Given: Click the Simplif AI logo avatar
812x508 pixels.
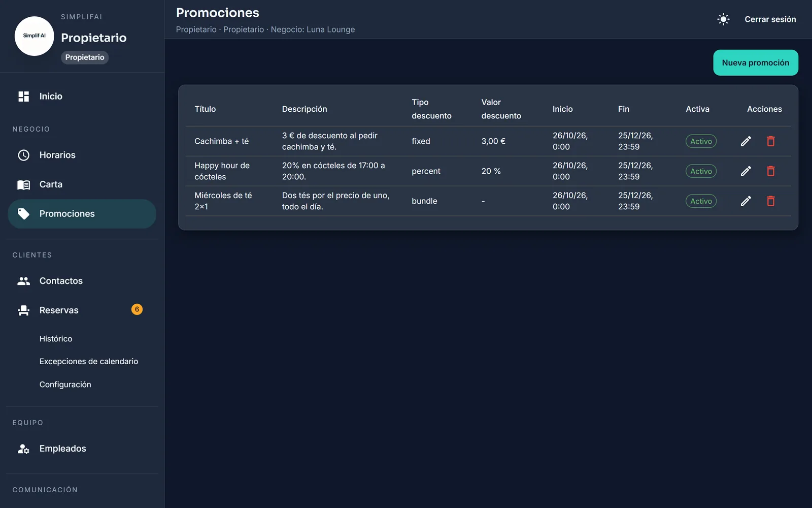Looking at the screenshot, I should [34, 36].
